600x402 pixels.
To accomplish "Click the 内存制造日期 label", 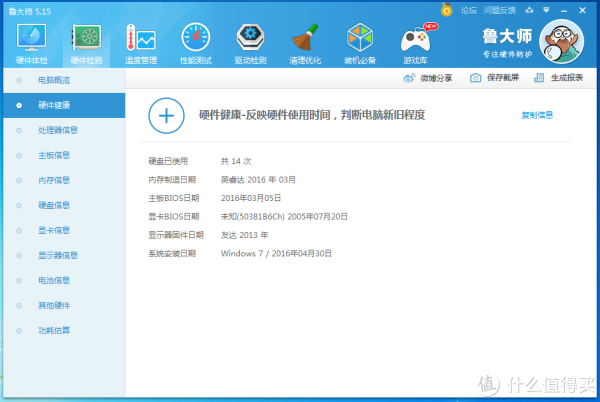I will click(172, 180).
